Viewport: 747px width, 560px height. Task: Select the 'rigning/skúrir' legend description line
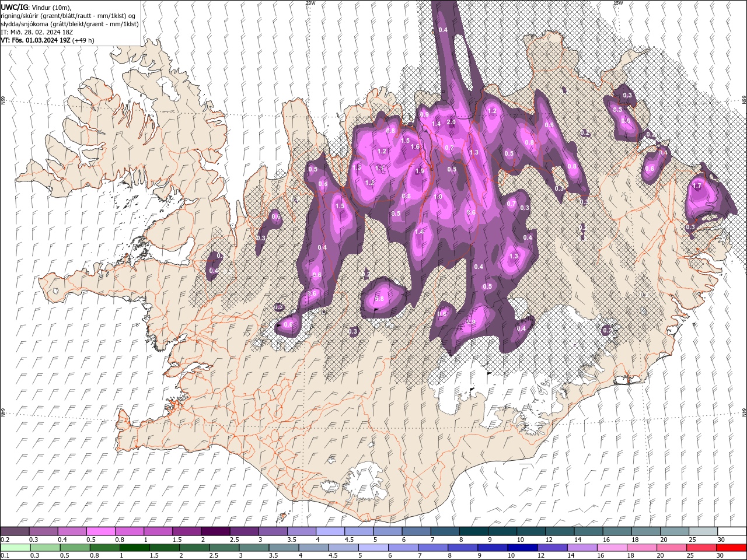[68, 16]
